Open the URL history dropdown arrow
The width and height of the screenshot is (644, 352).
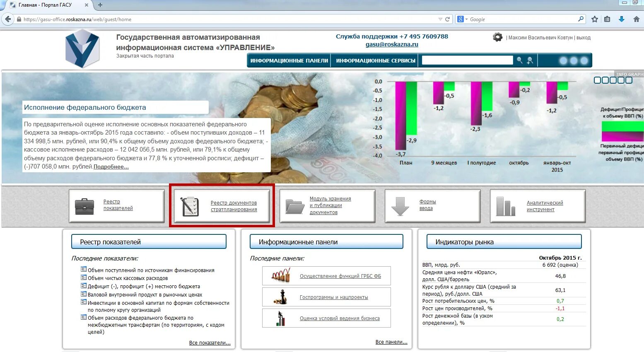440,19
